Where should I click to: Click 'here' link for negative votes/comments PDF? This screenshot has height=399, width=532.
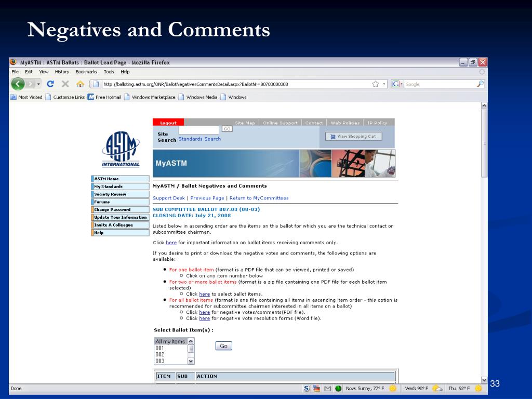coord(204,312)
